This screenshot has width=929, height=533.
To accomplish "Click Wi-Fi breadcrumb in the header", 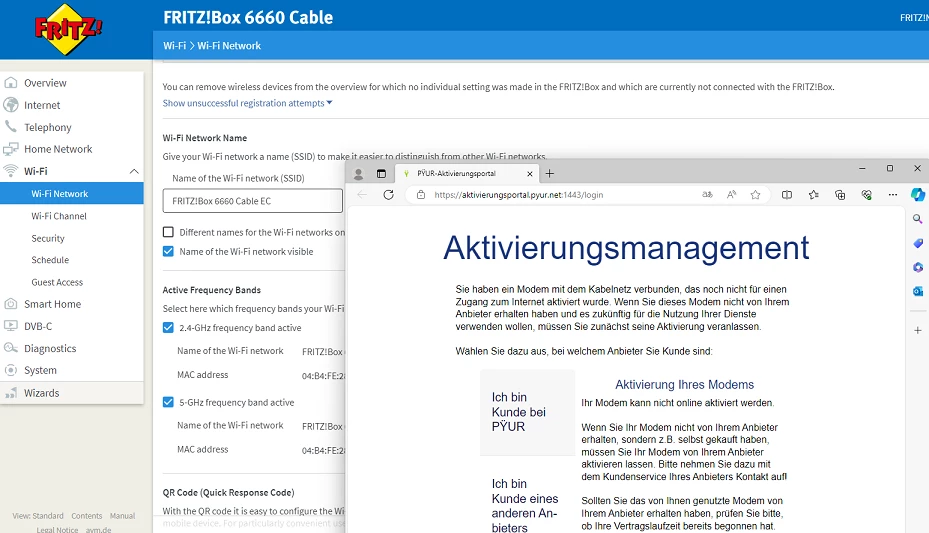I will [x=174, y=46].
